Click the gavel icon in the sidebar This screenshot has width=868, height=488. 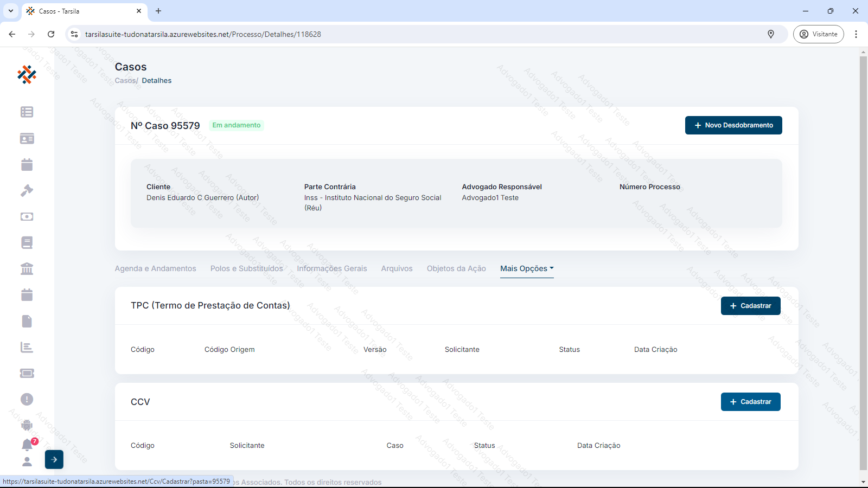point(27,190)
